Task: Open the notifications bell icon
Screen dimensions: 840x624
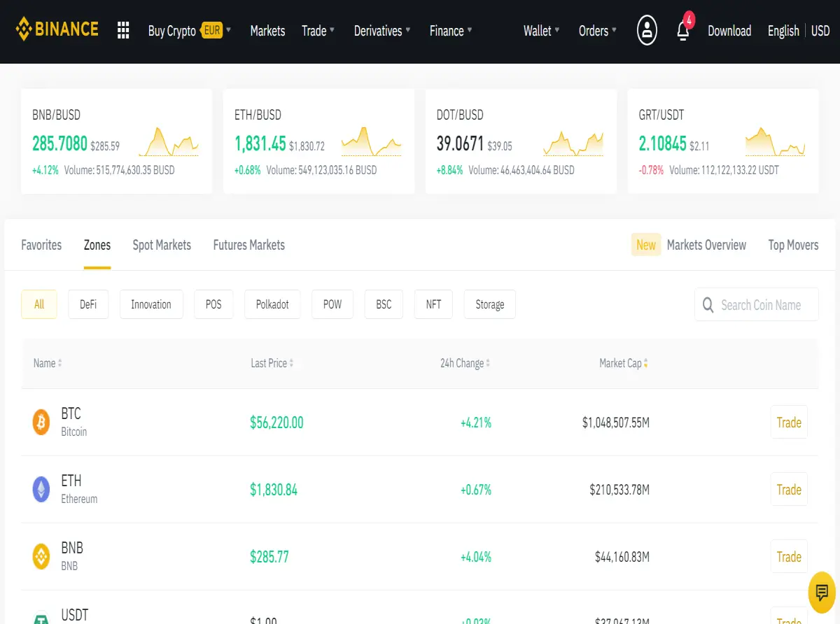Action: click(684, 30)
